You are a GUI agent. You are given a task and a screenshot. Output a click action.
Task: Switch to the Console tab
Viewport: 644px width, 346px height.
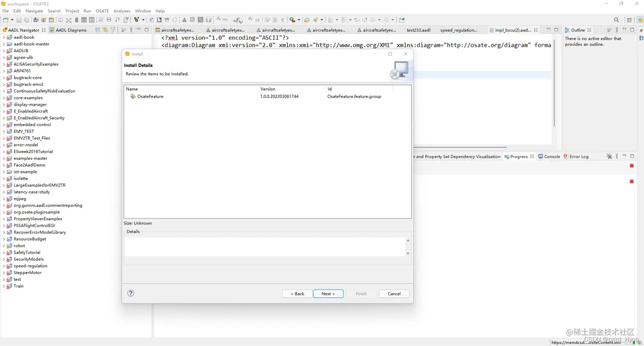point(549,156)
